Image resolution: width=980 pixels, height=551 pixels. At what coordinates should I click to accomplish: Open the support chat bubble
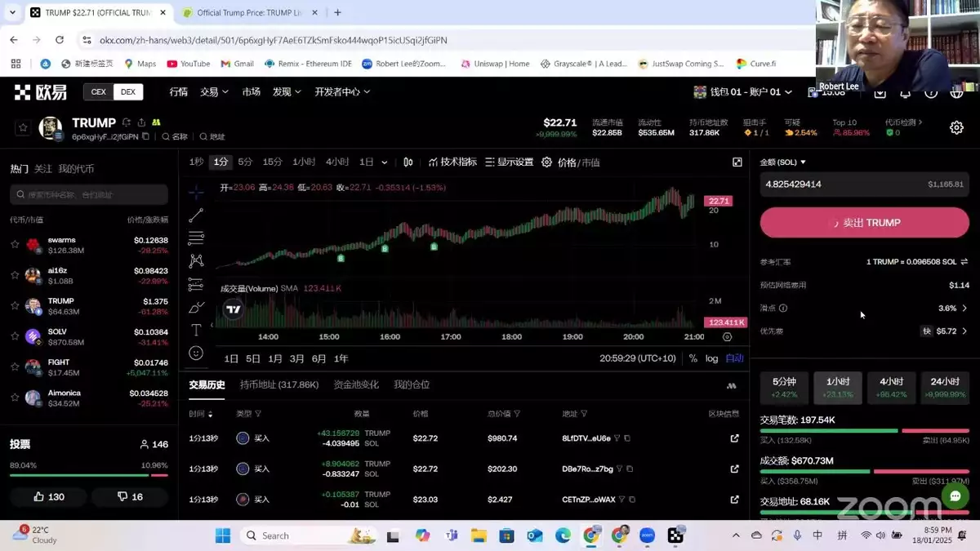point(955,495)
